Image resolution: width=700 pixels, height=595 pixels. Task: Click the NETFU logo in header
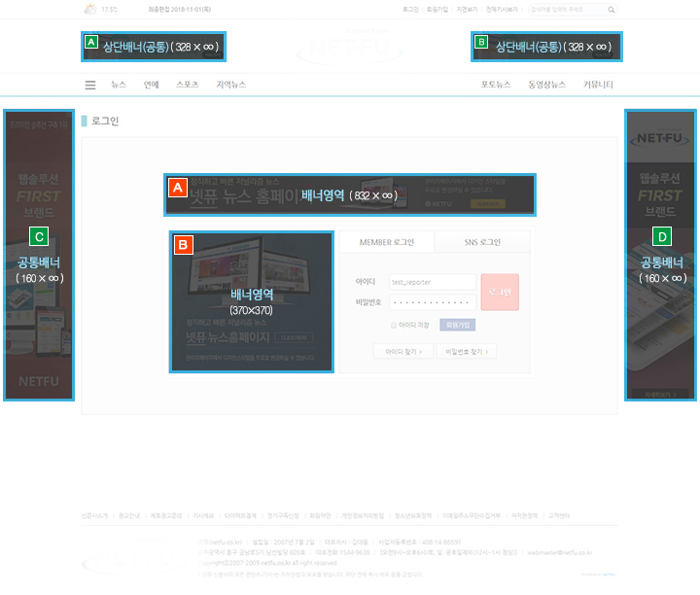[x=348, y=46]
